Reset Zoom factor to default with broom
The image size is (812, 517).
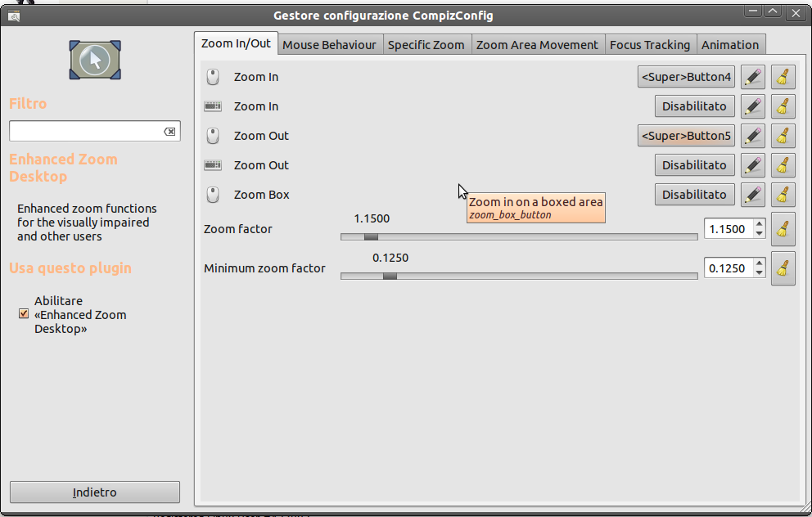click(783, 229)
